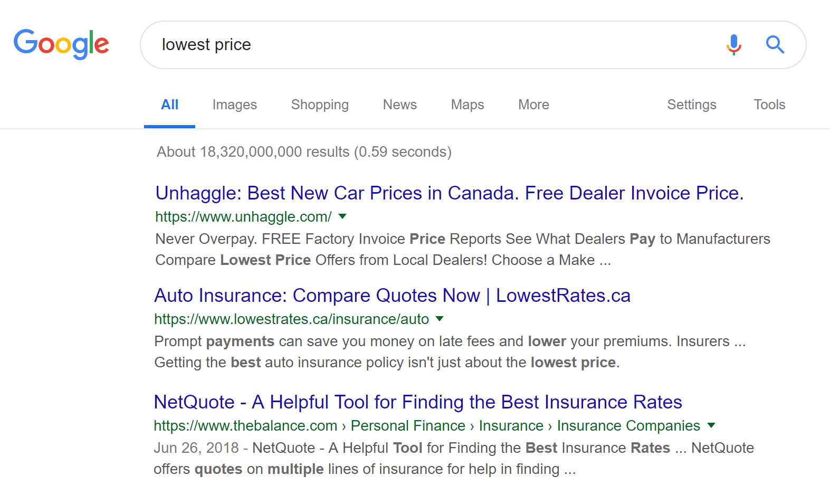Click the blue magnifying glass search icon
The image size is (830, 504).
[x=775, y=45]
